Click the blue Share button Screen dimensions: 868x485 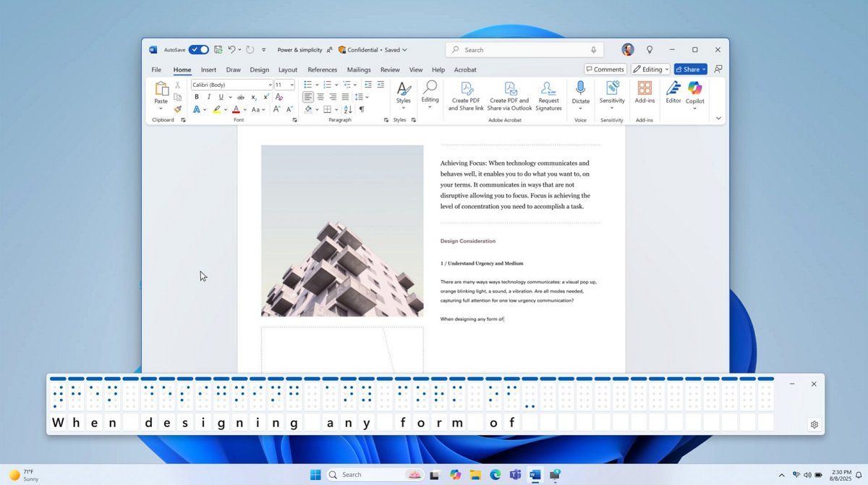[x=690, y=69]
